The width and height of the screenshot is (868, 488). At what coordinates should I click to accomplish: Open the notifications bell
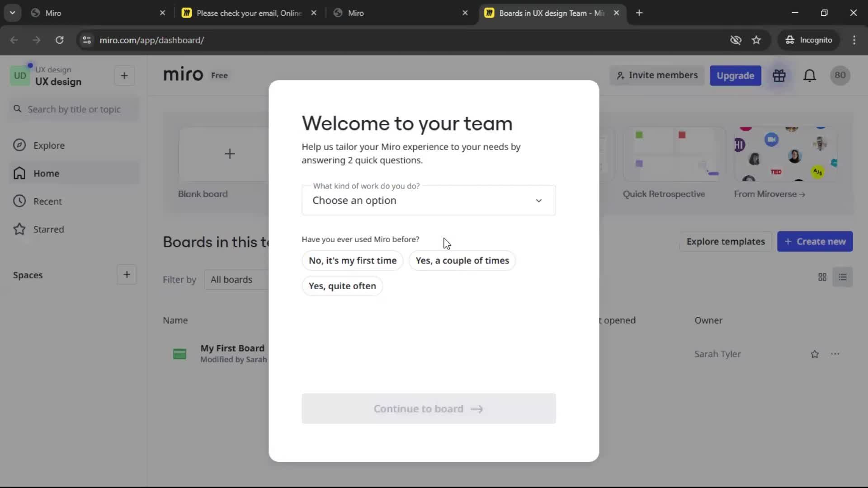809,75
